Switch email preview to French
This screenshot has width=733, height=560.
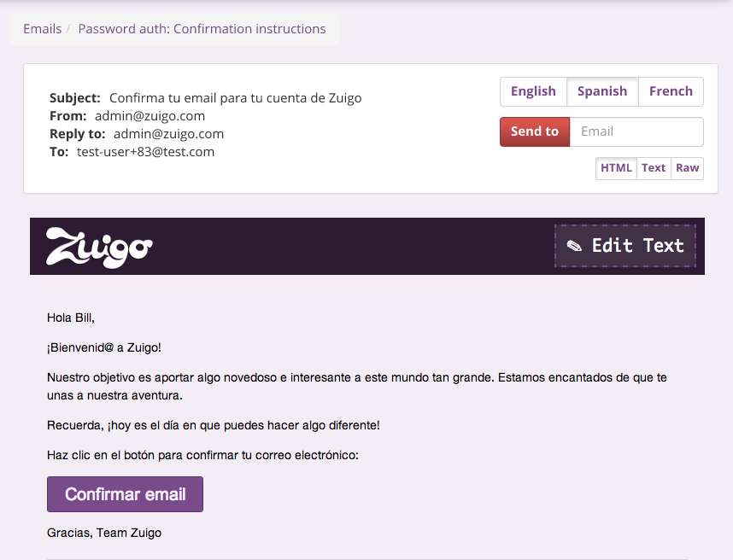671,91
